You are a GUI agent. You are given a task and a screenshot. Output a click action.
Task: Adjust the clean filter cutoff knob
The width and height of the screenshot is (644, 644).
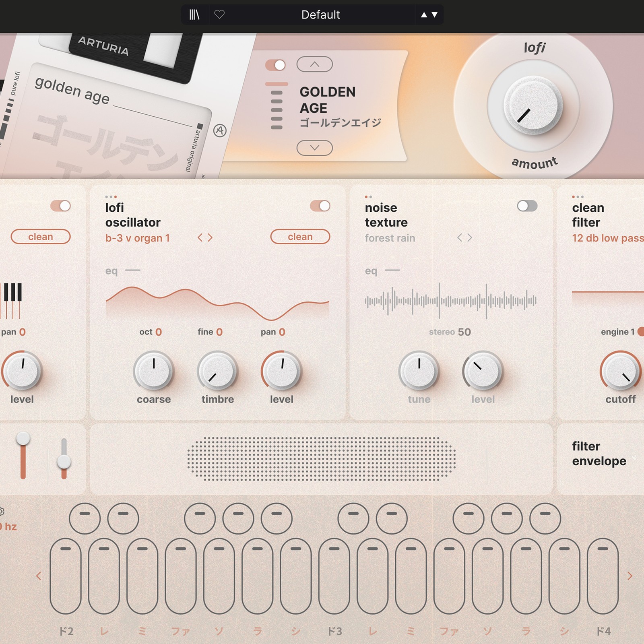pos(620,371)
